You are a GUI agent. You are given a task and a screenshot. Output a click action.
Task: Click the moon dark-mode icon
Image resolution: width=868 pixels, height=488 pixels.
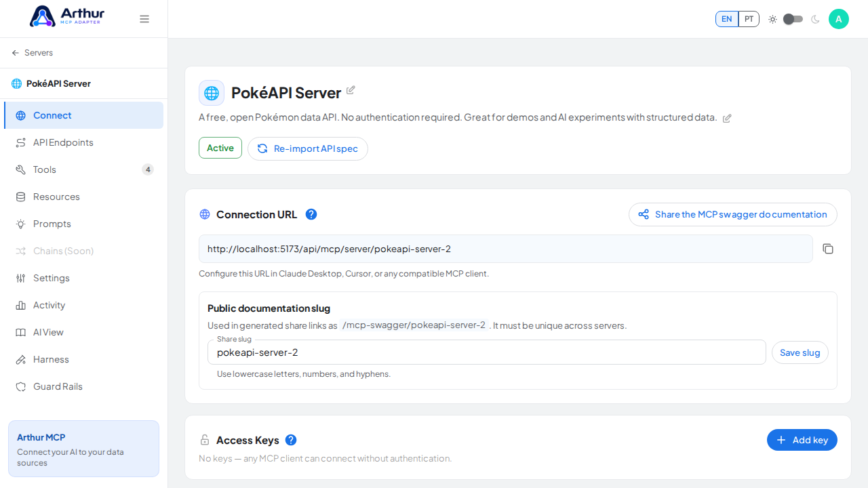(815, 19)
